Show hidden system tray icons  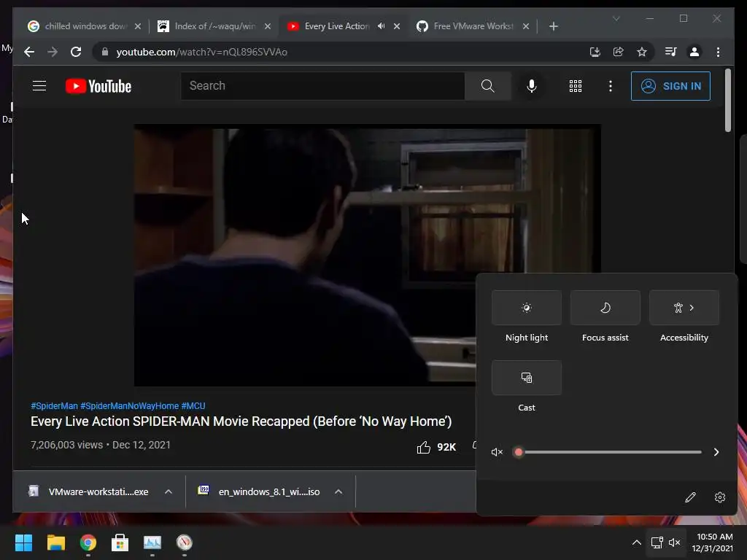[x=636, y=542]
